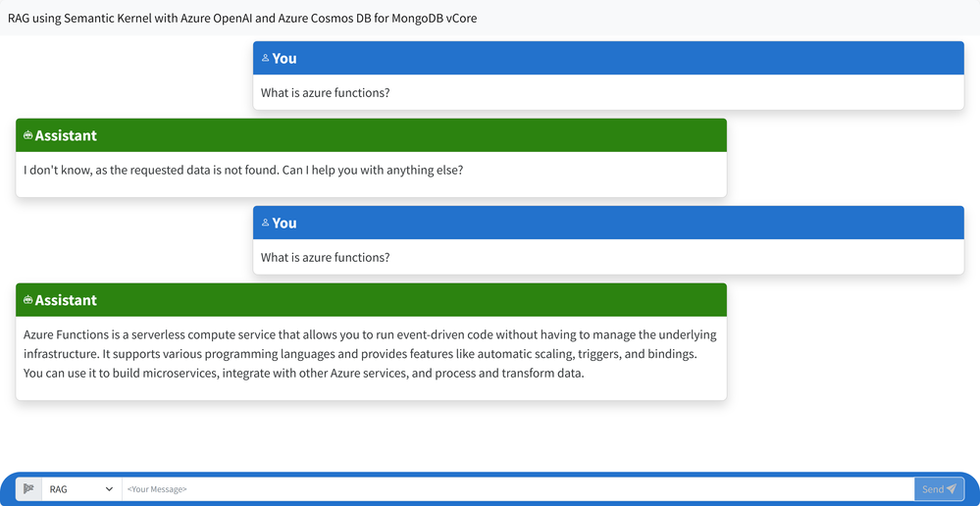The image size is (980, 506).
Task: Click the second Assistant green header bar
Action: tap(371, 300)
